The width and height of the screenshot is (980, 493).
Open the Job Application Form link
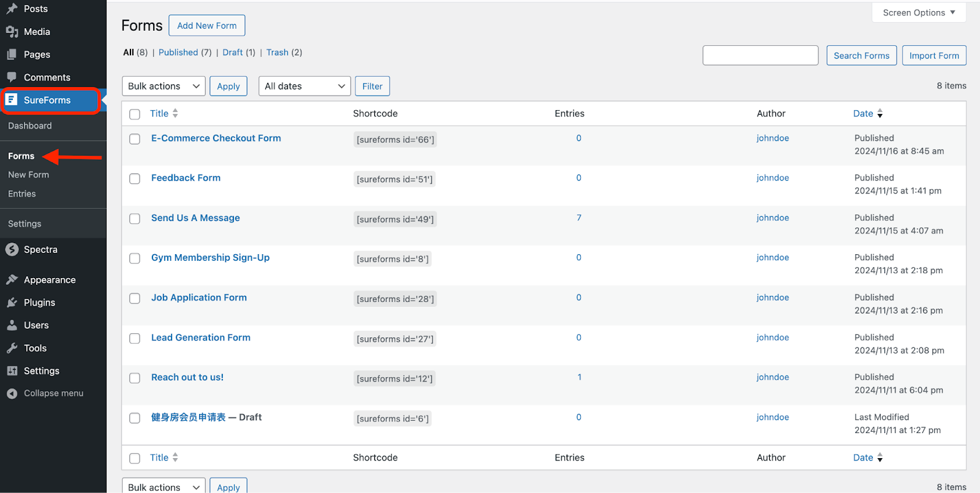pos(199,298)
